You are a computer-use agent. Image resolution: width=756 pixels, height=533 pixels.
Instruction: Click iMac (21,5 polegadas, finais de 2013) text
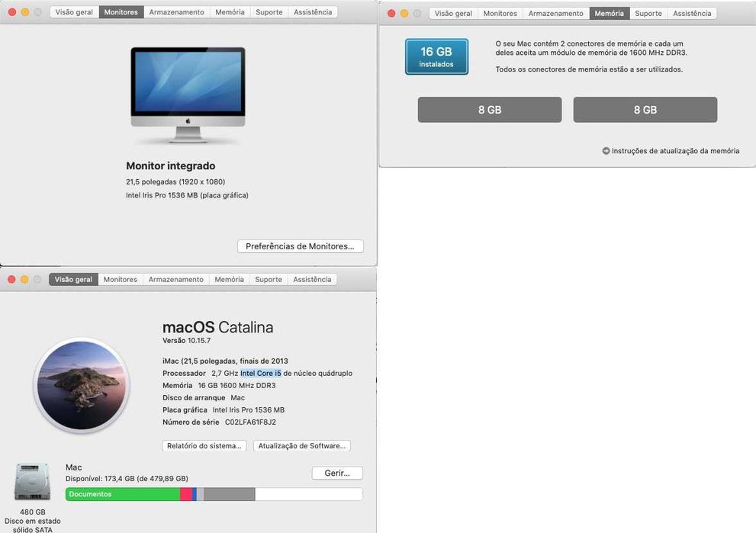pyautogui.click(x=225, y=361)
